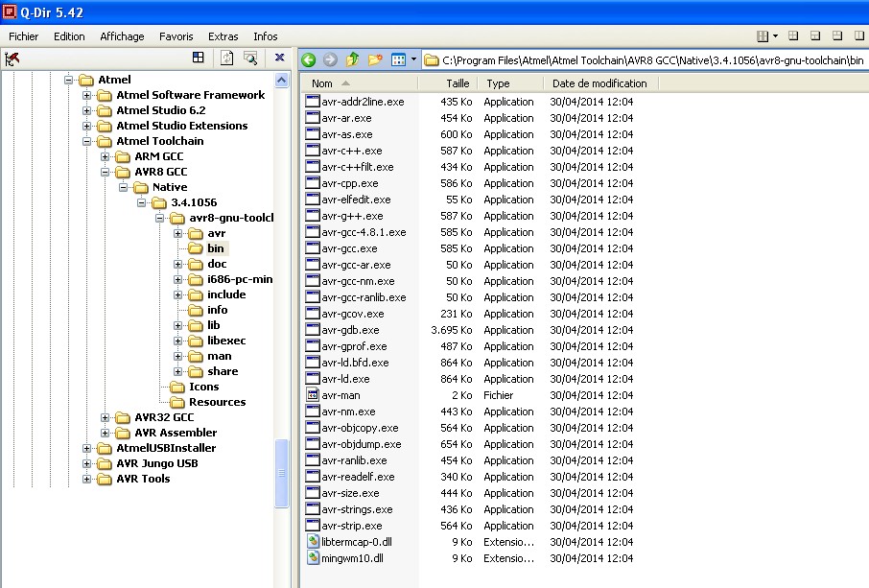Click the new folder icon
This screenshot has width=869, height=588.
tap(375, 59)
